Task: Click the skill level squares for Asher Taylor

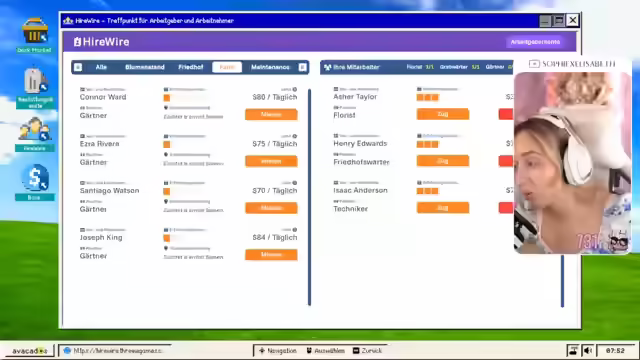Action: (x=427, y=97)
